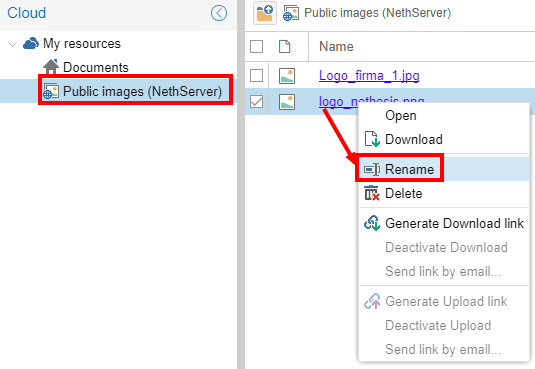Image resolution: width=535 pixels, height=369 pixels.
Task: Click the Documents home icon
Action: click(51, 67)
